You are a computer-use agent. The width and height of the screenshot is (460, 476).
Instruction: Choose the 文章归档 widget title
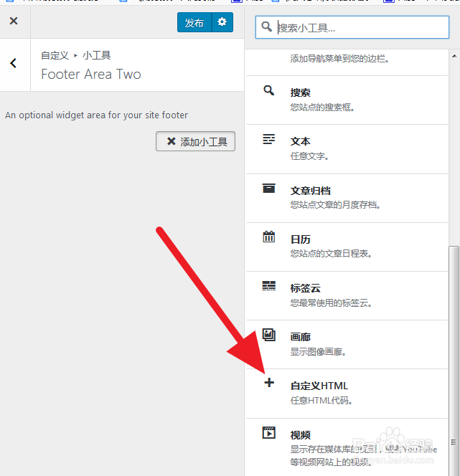pos(310,191)
